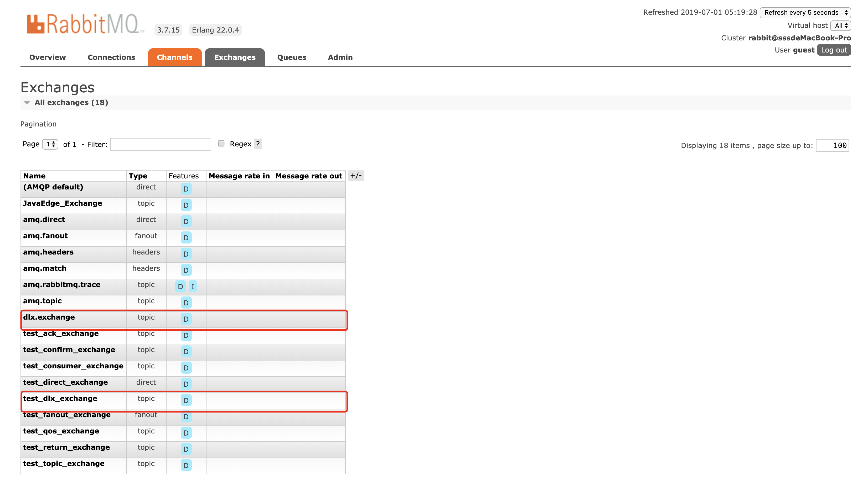Click the D durable badge for test_dlx_exchange

click(x=186, y=400)
